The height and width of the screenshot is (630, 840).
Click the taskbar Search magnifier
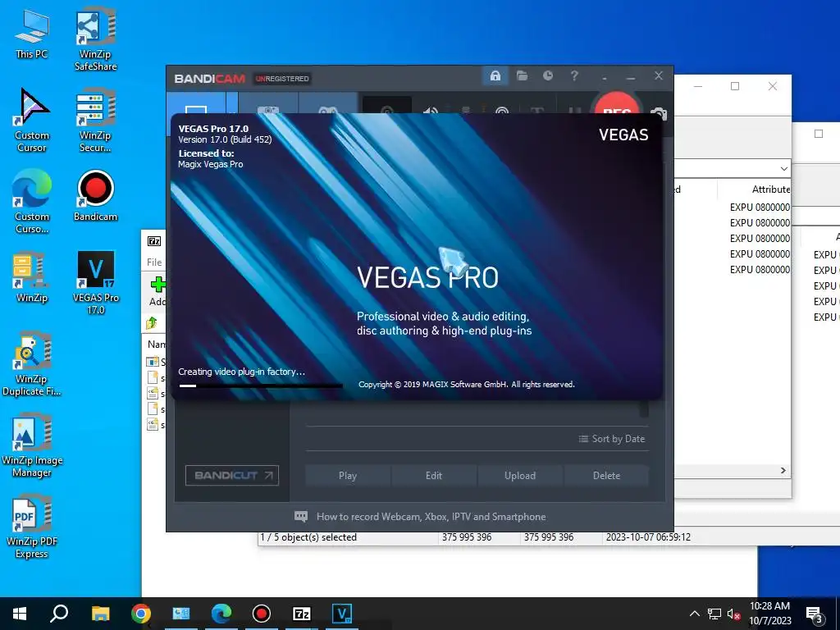point(59,613)
